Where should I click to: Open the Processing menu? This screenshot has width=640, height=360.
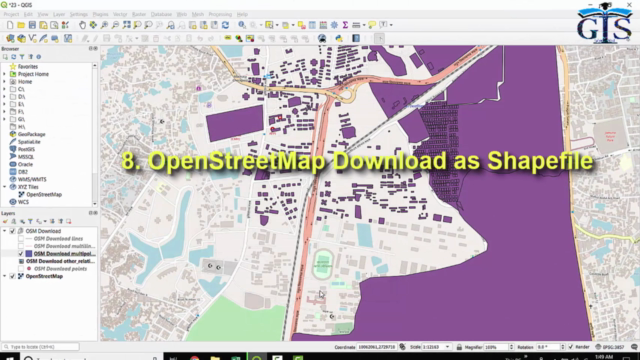tap(220, 14)
